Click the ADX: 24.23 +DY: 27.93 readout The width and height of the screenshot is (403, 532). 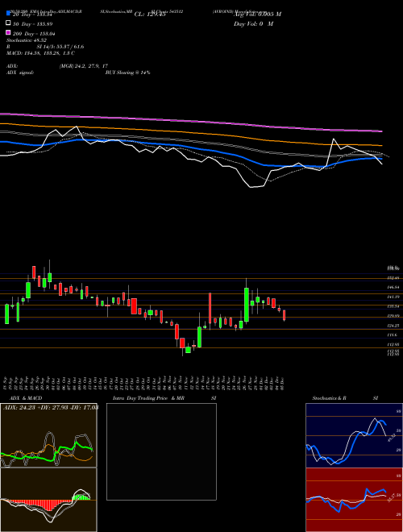[x=51, y=407]
